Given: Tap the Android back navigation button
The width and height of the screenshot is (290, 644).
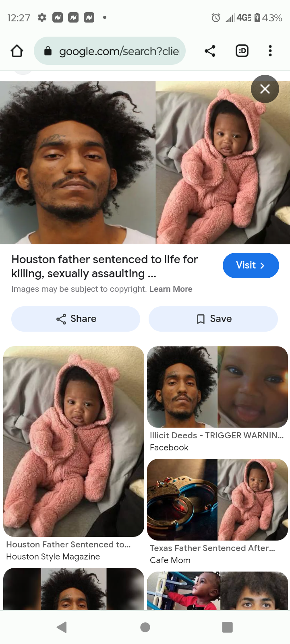Looking at the screenshot, I should click(62, 627).
